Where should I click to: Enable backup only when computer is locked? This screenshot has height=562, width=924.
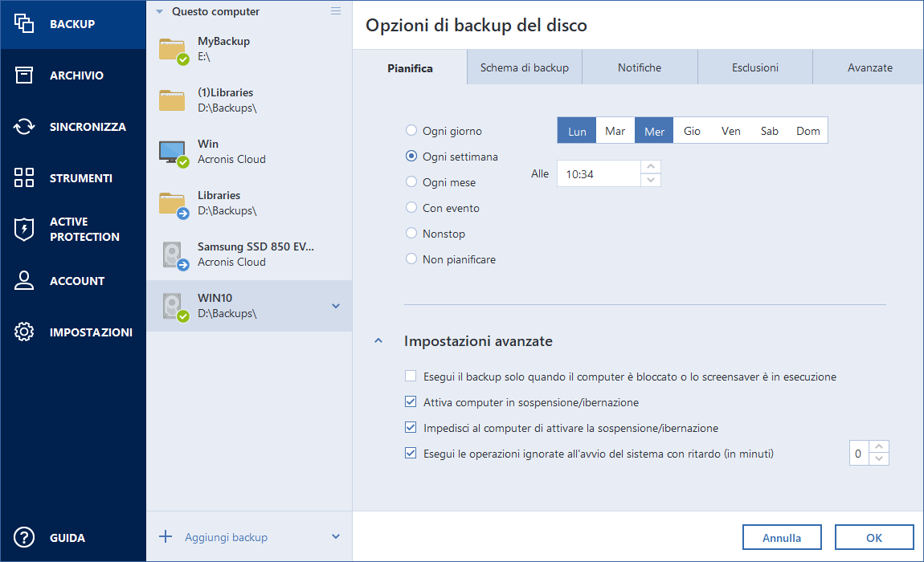tap(411, 377)
